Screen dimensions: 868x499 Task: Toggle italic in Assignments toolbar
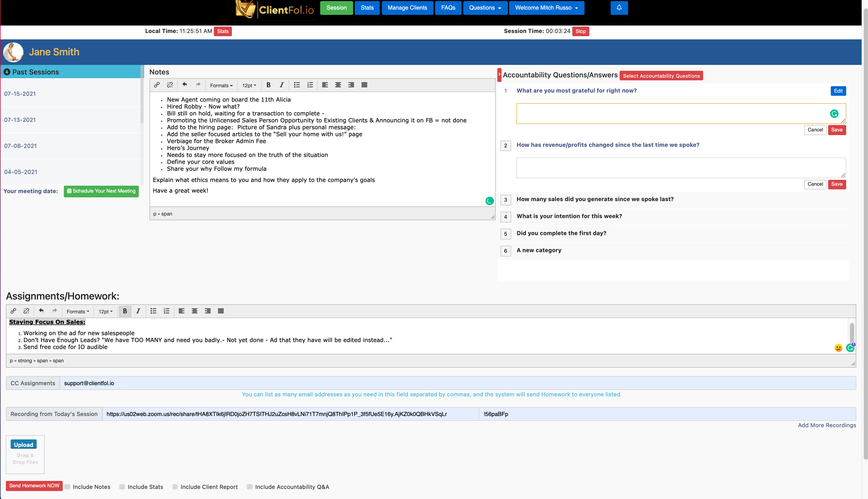tap(138, 311)
